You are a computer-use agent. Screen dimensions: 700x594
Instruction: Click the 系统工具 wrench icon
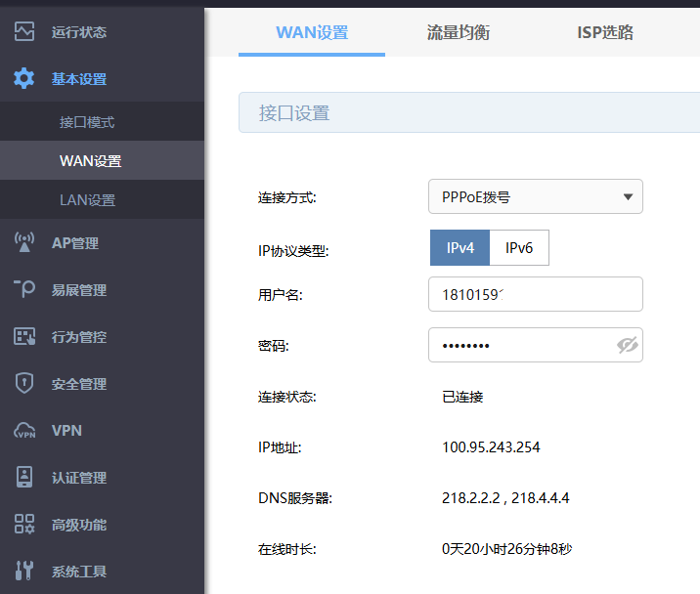coord(24,572)
